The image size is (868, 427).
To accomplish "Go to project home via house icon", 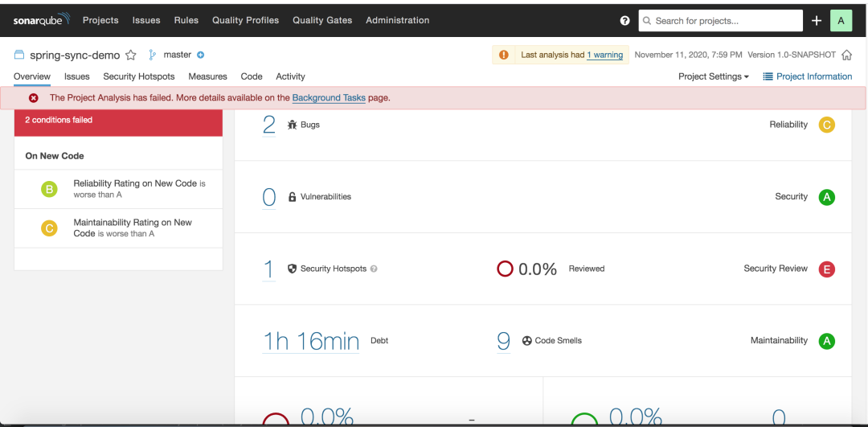I will coord(845,55).
